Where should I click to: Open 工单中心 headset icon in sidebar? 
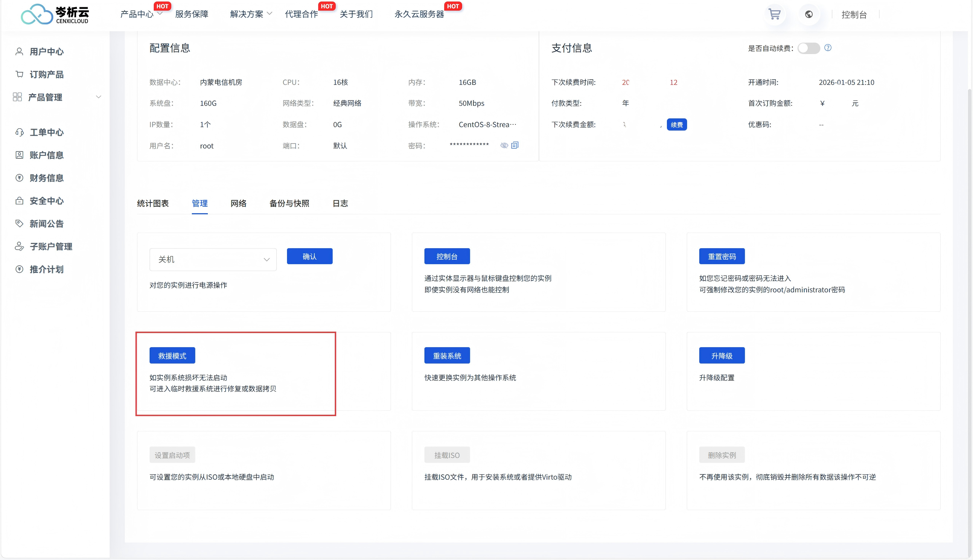19,132
